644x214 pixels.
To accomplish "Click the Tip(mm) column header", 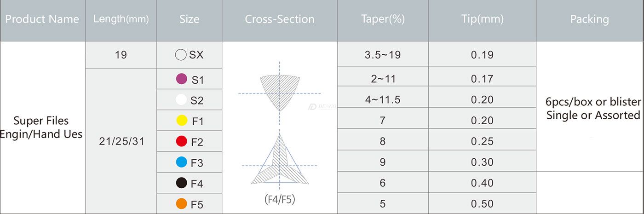I will point(482,19).
